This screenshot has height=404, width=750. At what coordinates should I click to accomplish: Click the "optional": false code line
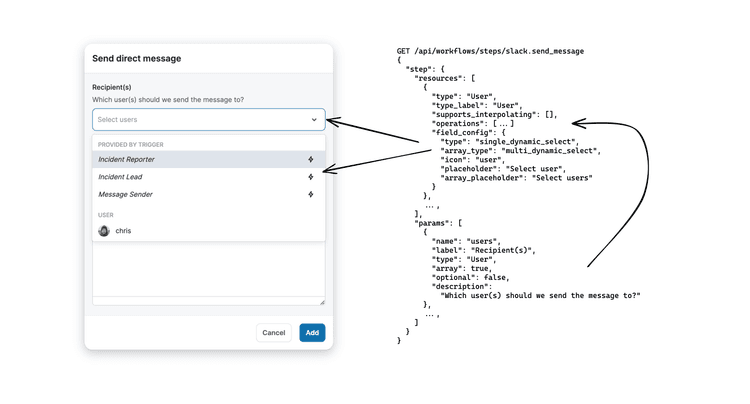(471, 277)
